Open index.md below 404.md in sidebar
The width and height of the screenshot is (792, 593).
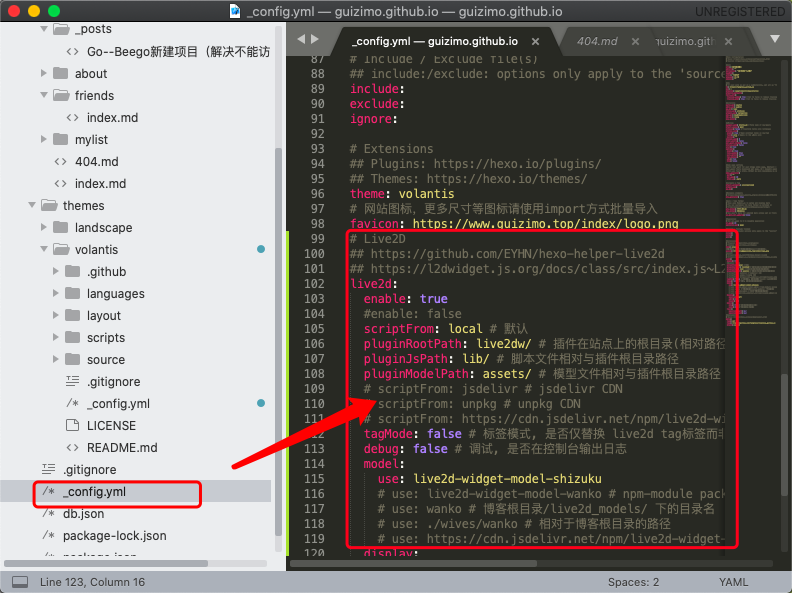pos(101,183)
